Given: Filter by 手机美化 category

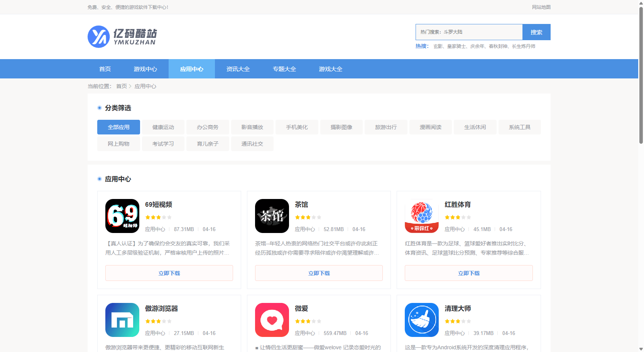Looking at the screenshot, I should (297, 127).
